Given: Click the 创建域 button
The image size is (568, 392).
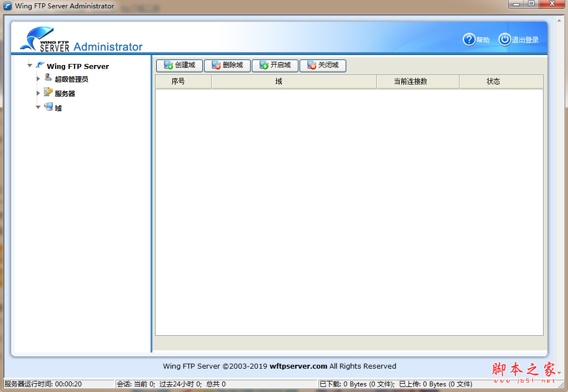Looking at the screenshot, I should (x=180, y=66).
